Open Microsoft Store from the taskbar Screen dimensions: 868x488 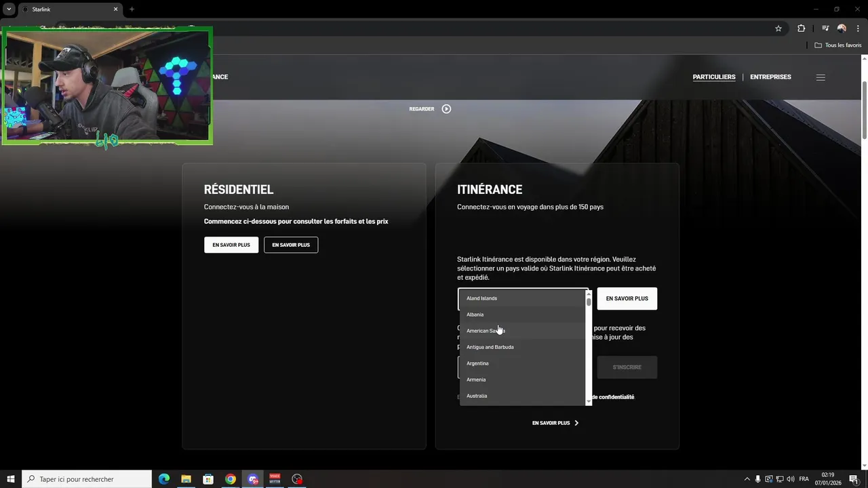point(208,479)
